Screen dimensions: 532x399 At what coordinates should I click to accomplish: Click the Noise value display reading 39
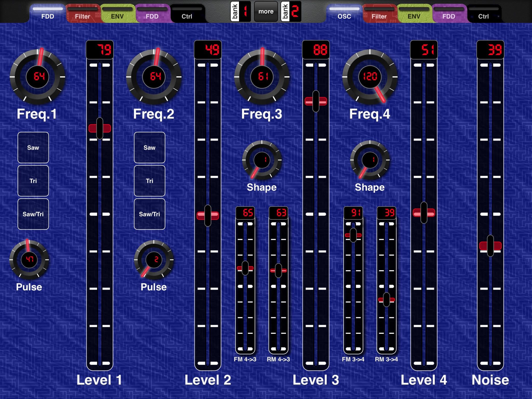click(490, 50)
